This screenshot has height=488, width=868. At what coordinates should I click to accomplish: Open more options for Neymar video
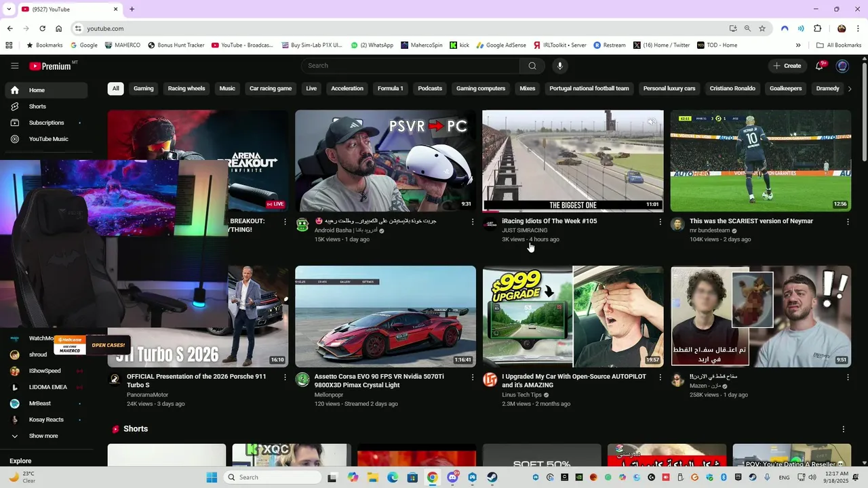point(848,222)
